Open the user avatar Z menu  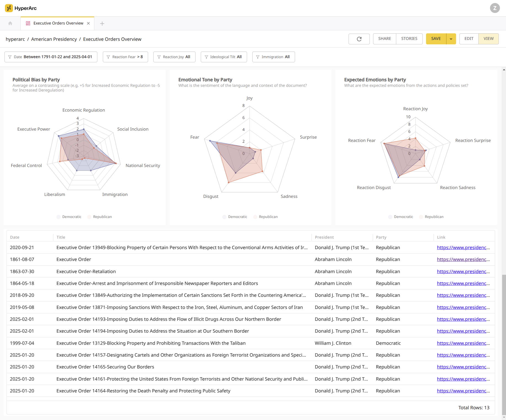coord(495,8)
